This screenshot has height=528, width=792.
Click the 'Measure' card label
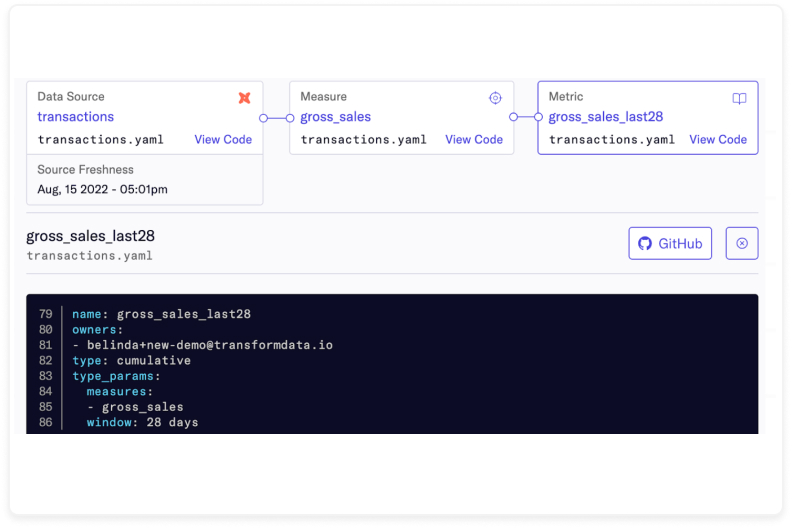tap(323, 97)
